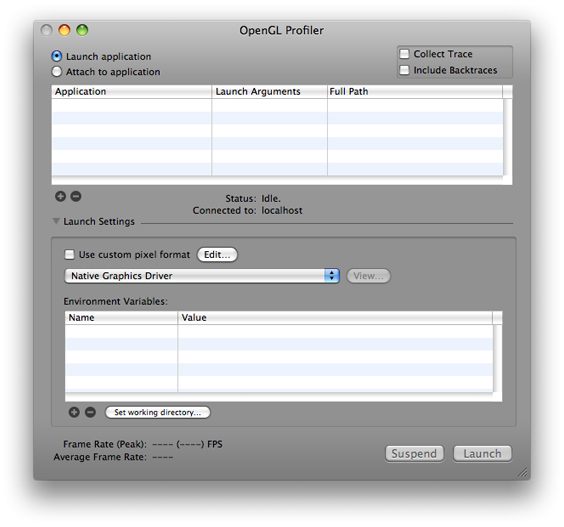Click the Average Frame Rate readout
Viewport: 564px width, 527px height.
[x=113, y=457]
